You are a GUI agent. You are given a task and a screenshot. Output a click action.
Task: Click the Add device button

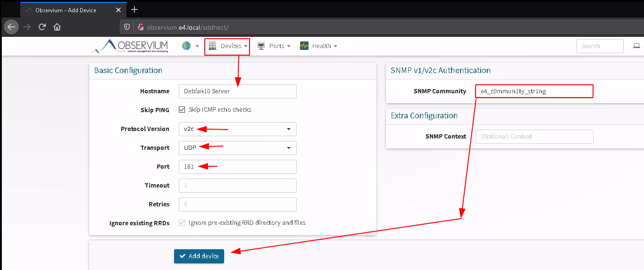(199, 256)
